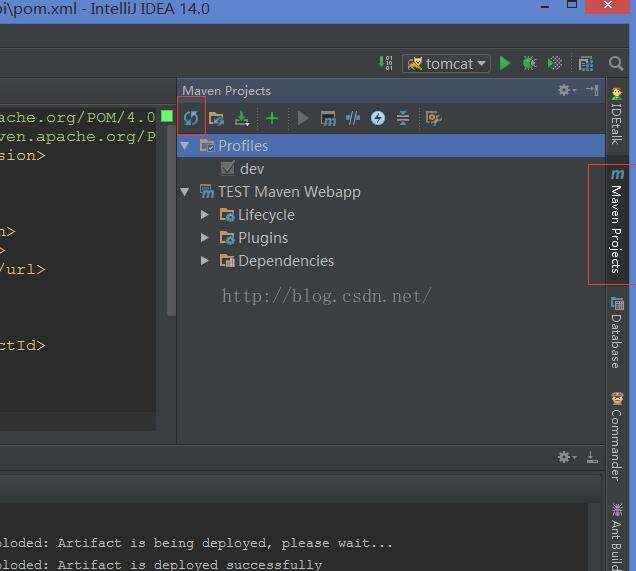
Task: Open the Maven Projects side tab
Action: coord(616,224)
